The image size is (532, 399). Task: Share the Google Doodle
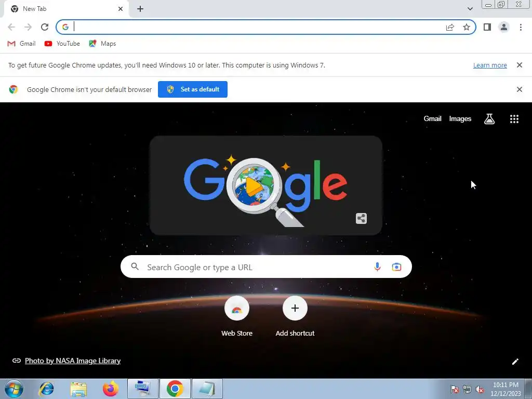(x=361, y=218)
